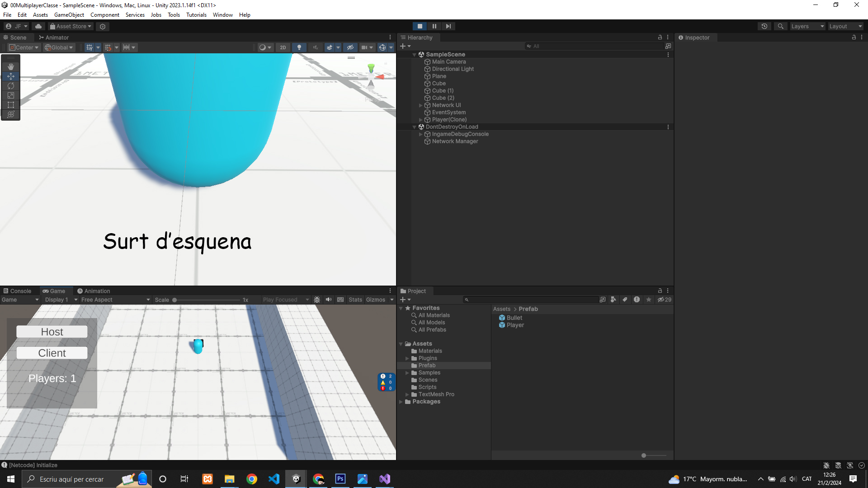Open Visual Studio Code from taskbar
This screenshot has height=488, width=868.
[x=274, y=479]
